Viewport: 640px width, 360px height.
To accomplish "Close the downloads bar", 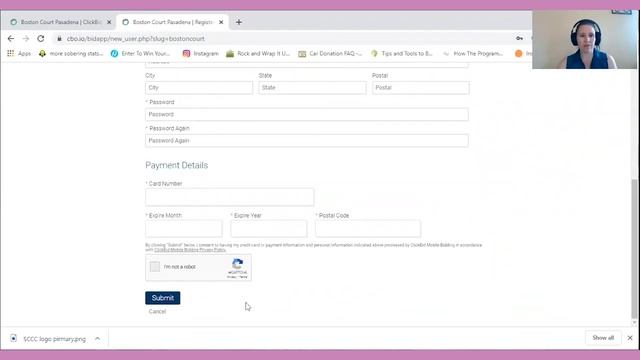I will (630, 338).
